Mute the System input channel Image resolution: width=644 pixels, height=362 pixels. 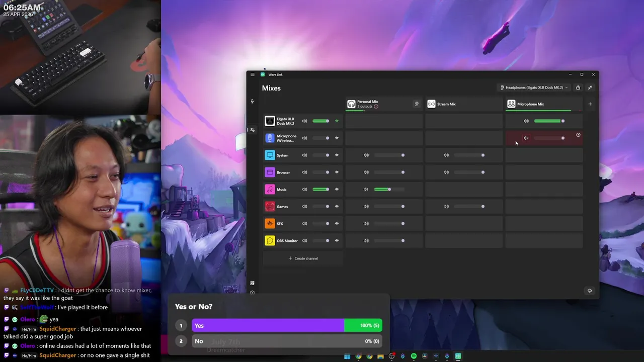point(304,155)
